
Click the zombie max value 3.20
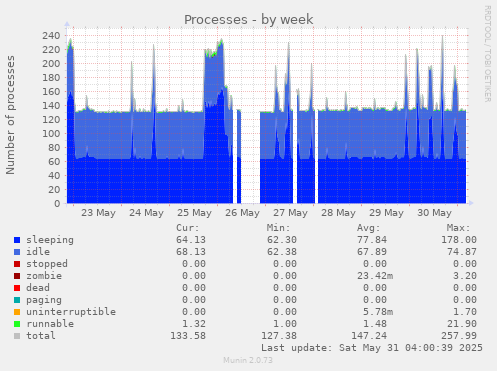(465, 276)
